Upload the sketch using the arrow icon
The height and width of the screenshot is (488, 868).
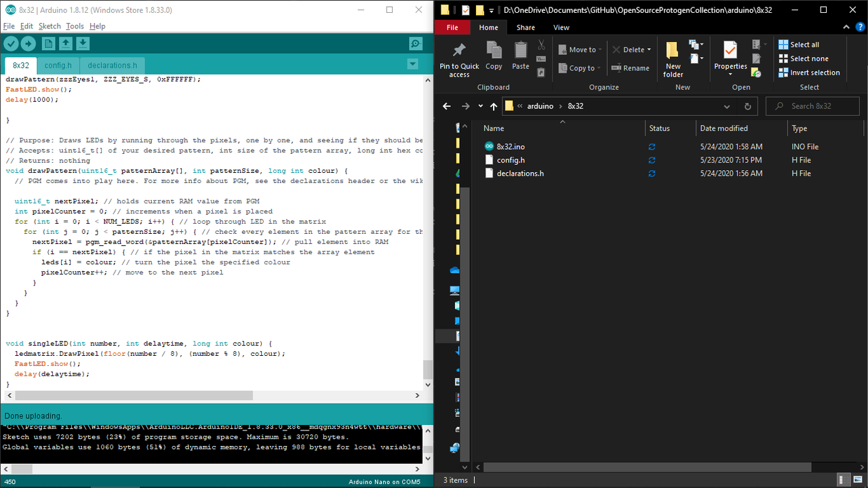(28, 43)
